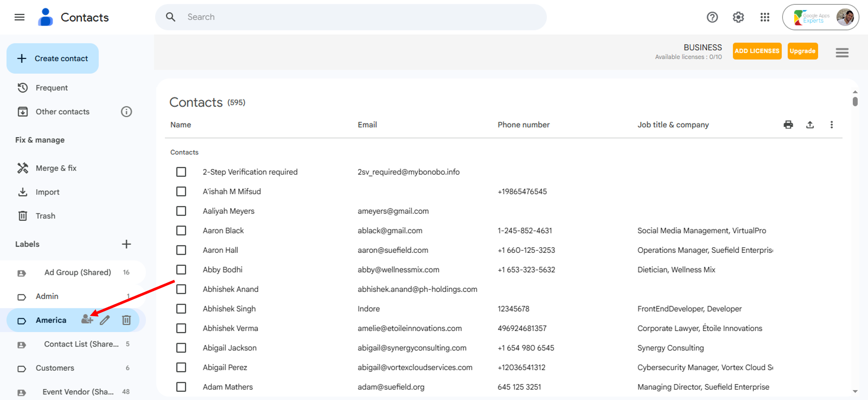Open the settings gear icon

coord(738,17)
